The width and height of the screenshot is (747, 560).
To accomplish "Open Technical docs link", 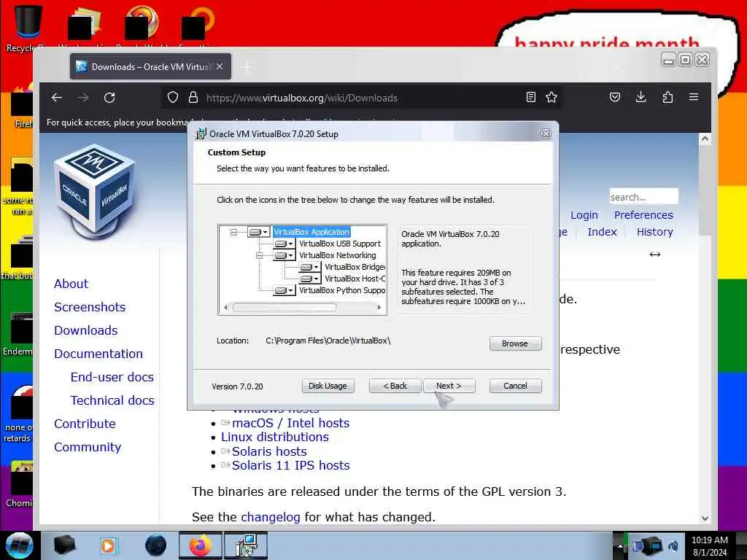I will click(x=112, y=400).
